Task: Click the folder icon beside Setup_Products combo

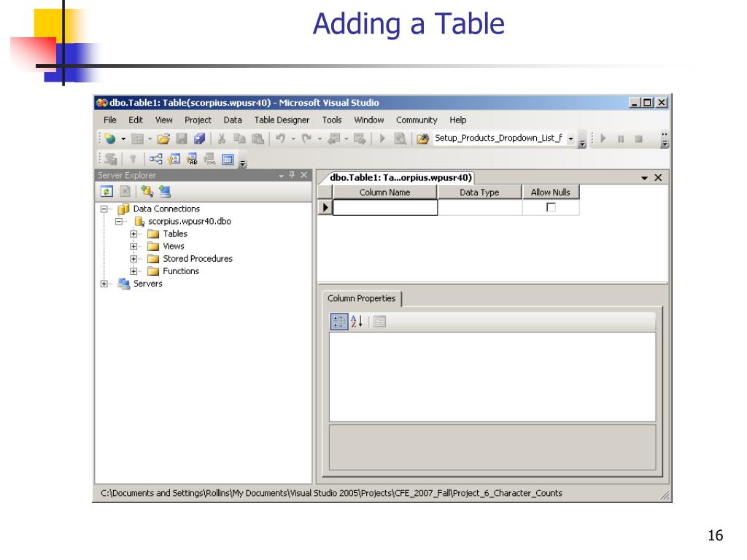Action: (x=422, y=139)
